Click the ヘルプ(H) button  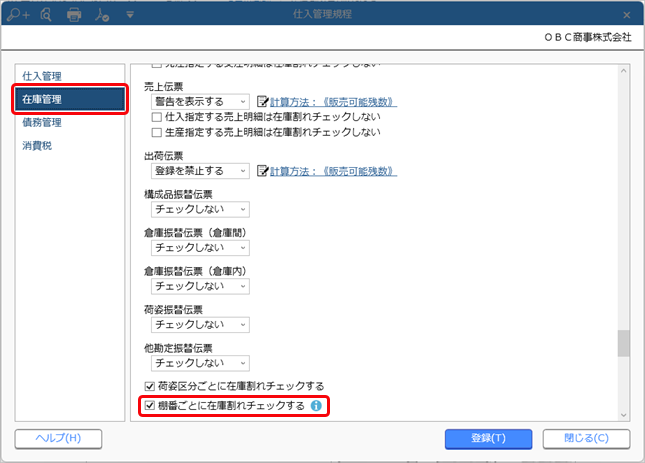click(x=58, y=439)
